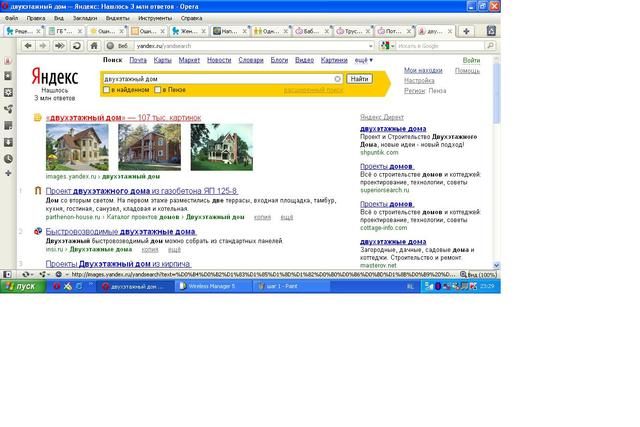The image size is (640, 427).
Task: Click the magnifier icon in Google search box
Action: pos(490,46)
